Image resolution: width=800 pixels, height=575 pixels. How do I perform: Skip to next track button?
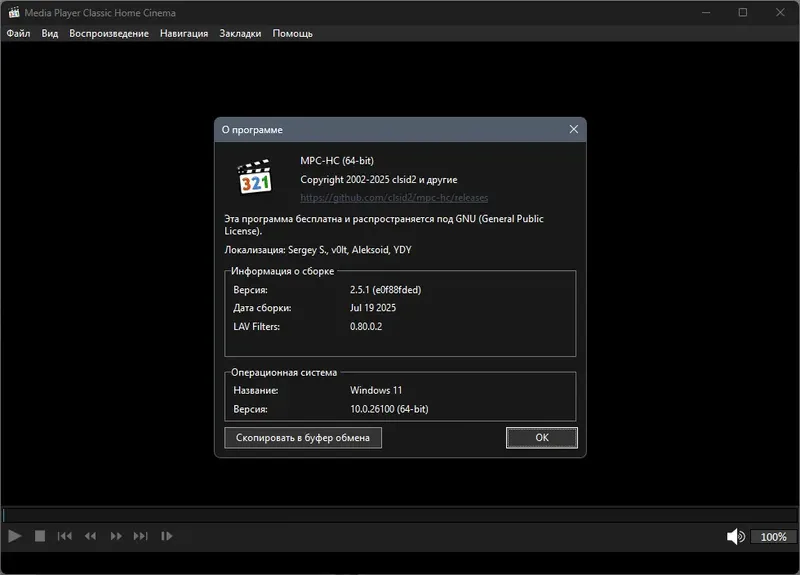[140, 536]
